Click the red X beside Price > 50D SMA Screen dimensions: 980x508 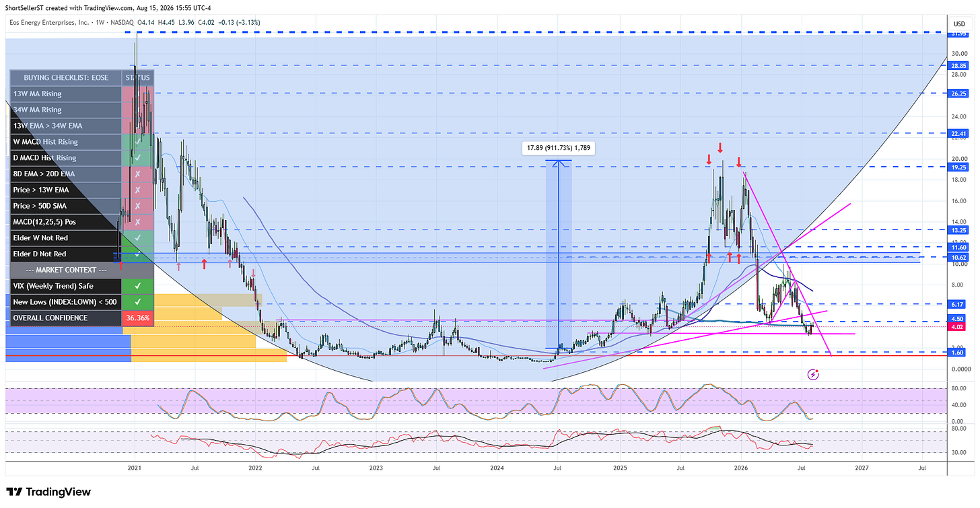[138, 206]
